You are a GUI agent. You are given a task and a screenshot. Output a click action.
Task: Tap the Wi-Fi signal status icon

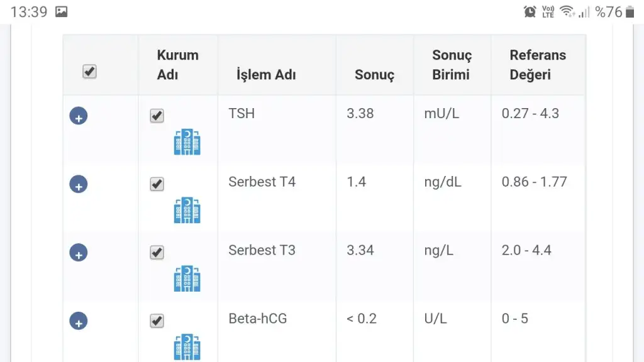point(567,11)
